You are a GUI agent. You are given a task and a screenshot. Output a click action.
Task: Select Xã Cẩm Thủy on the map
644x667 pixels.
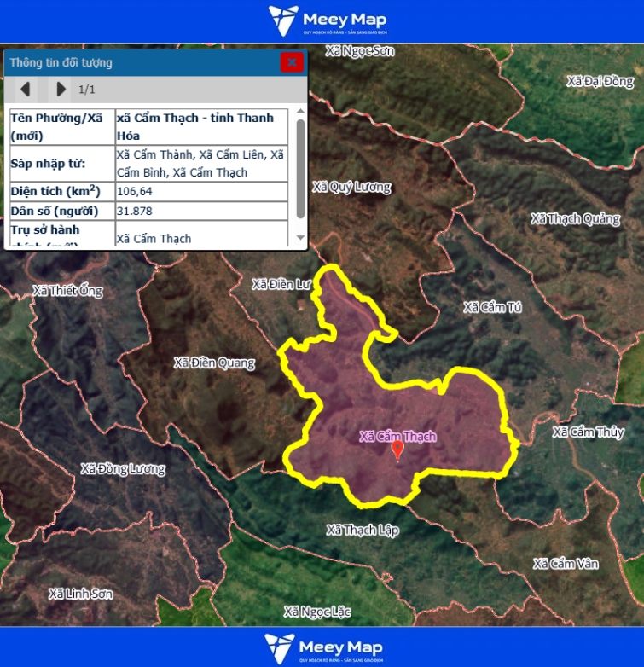pos(588,432)
